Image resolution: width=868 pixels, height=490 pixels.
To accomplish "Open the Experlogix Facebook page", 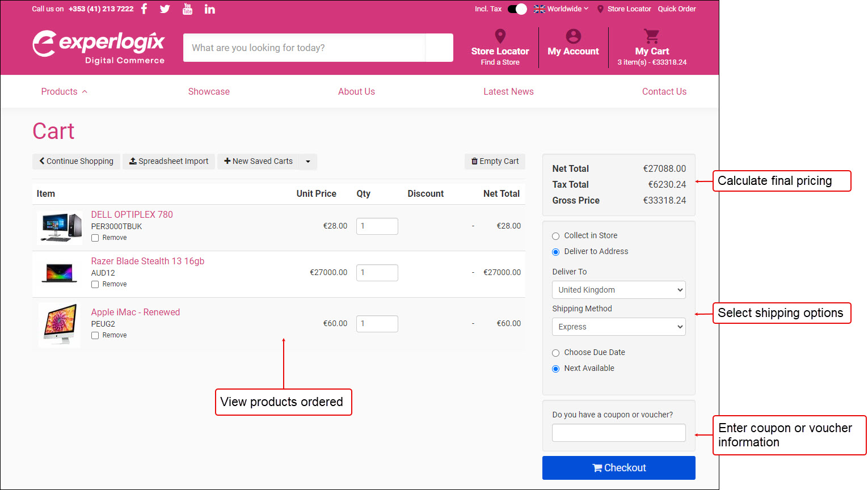I will (144, 9).
